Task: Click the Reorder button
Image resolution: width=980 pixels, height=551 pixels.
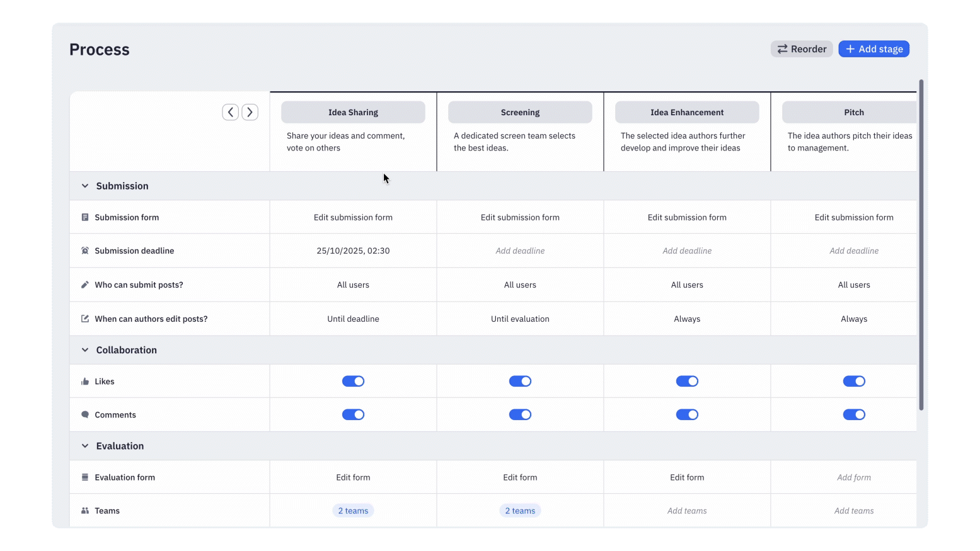Action: pos(801,48)
